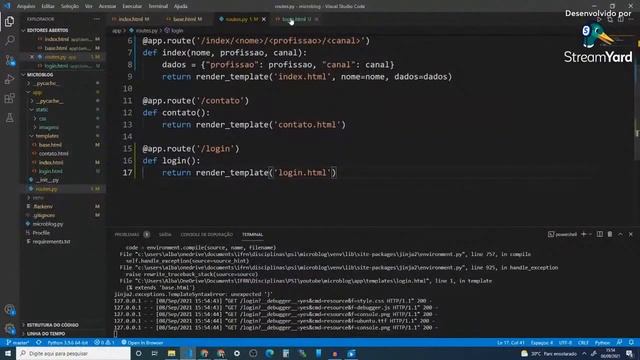Click Open In Browser in status bar
This screenshot has height=360, width=640.
pyautogui.click(x=142, y=342)
